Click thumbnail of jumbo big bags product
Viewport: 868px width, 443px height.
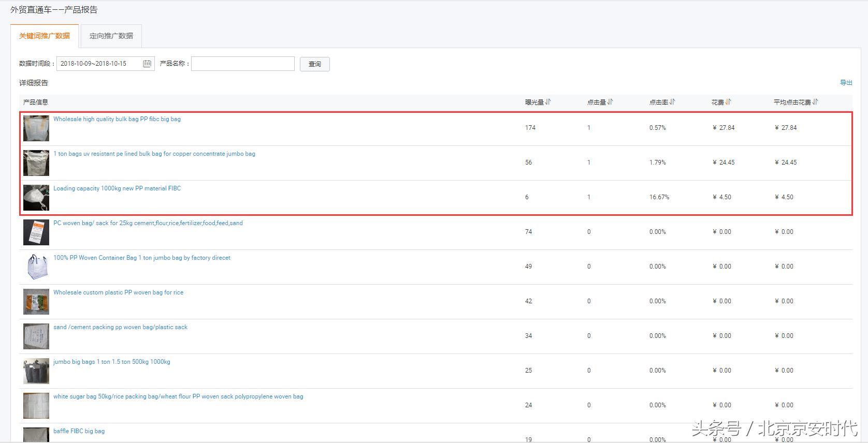pos(36,371)
